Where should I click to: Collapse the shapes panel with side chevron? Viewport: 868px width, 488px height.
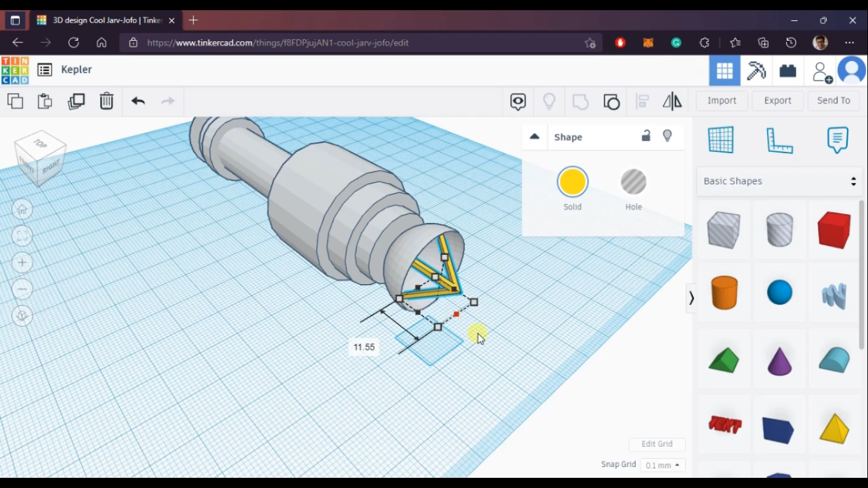[691, 298]
